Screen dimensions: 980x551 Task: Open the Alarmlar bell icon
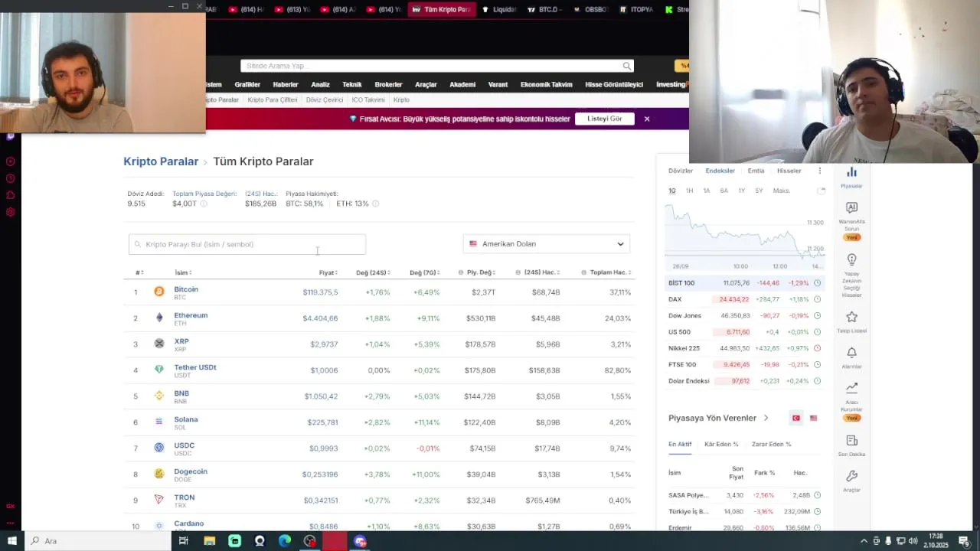pyautogui.click(x=851, y=353)
